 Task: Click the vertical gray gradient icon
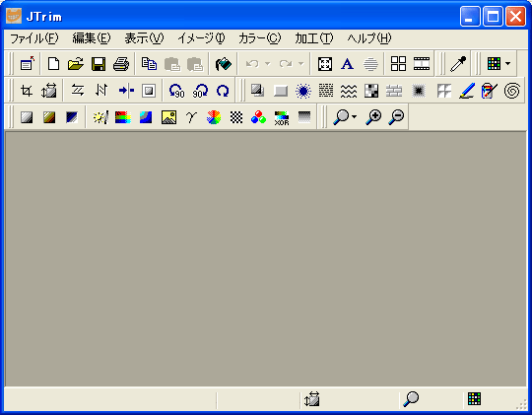tap(304, 117)
